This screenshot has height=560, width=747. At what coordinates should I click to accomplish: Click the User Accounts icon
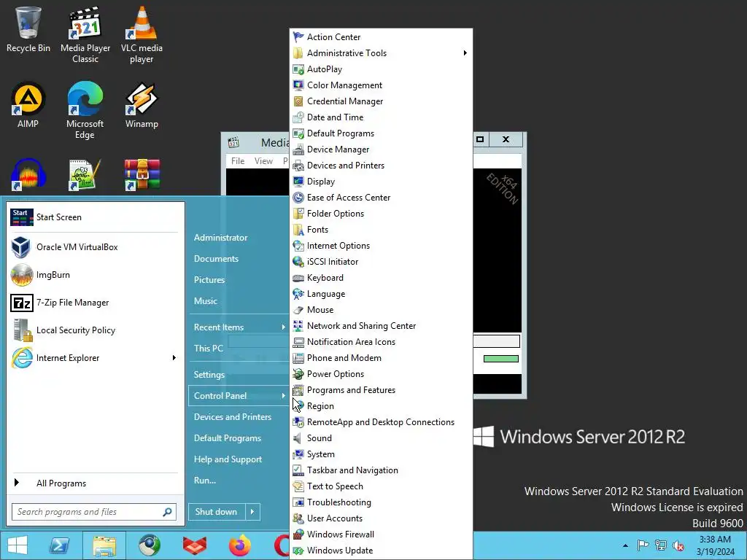click(x=298, y=518)
